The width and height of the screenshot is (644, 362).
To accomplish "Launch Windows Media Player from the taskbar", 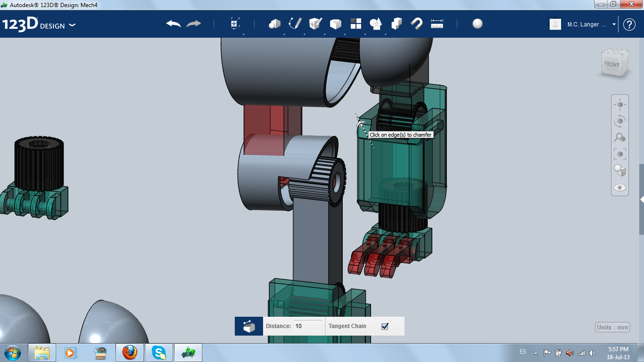I will (70, 353).
